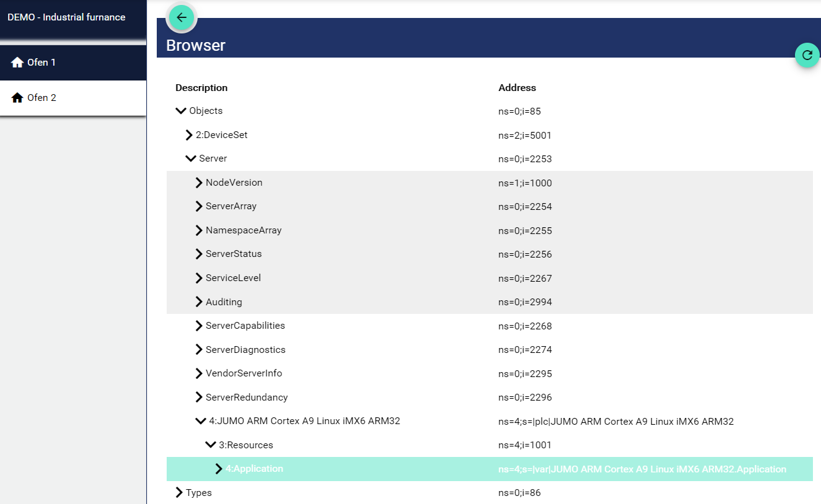Select the ServerCapabilities label

point(245,326)
